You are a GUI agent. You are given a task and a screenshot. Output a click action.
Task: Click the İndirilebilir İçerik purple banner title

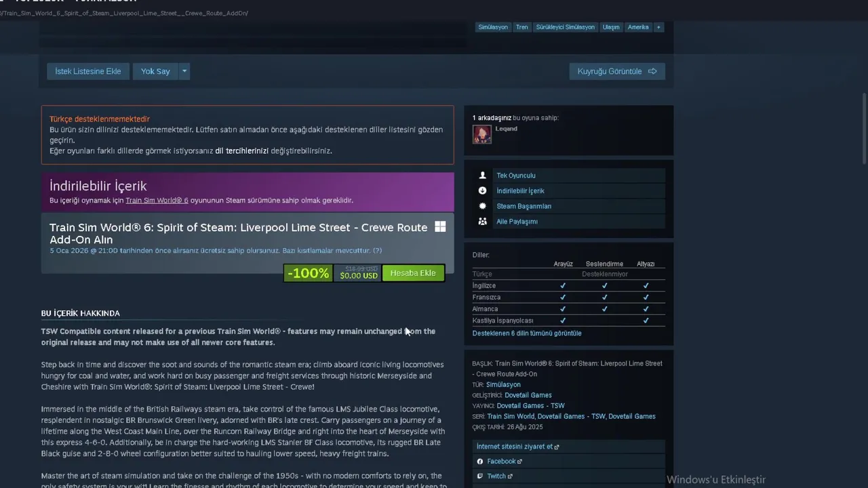[x=98, y=186]
